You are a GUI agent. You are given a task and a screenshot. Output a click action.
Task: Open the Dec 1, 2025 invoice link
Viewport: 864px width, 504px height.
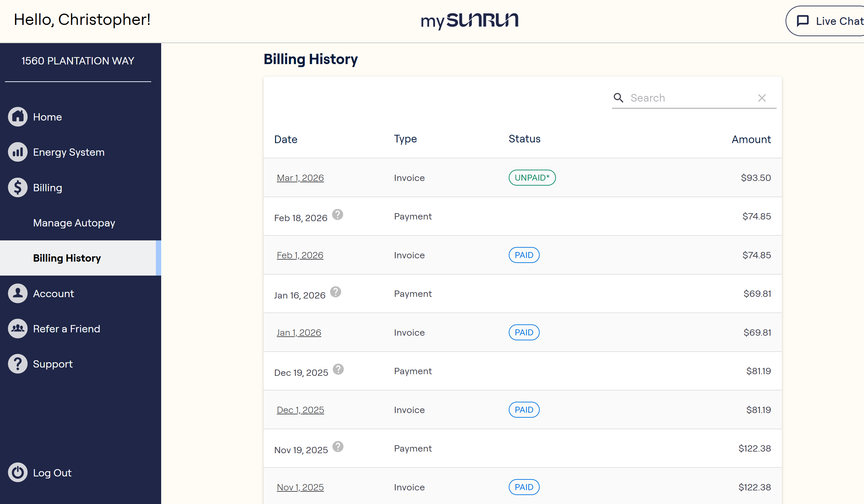tap(300, 410)
